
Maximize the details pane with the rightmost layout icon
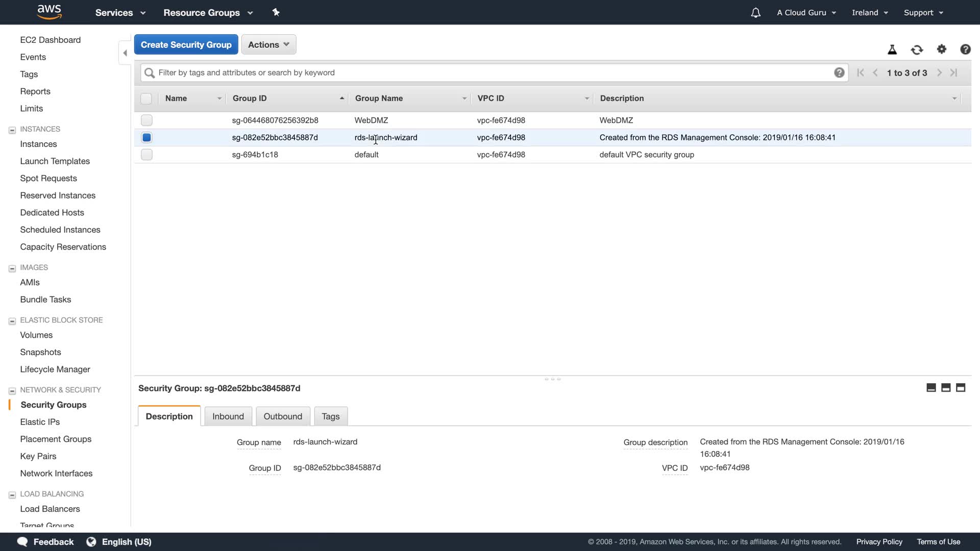pos(961,388)
